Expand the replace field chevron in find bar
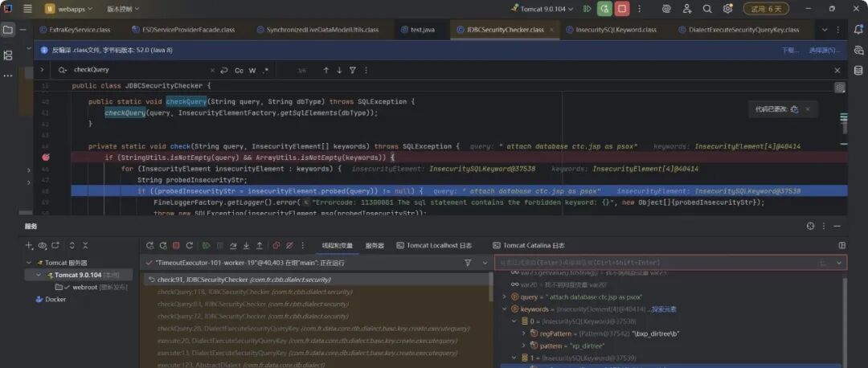868x368 pixels. (42, 70)
